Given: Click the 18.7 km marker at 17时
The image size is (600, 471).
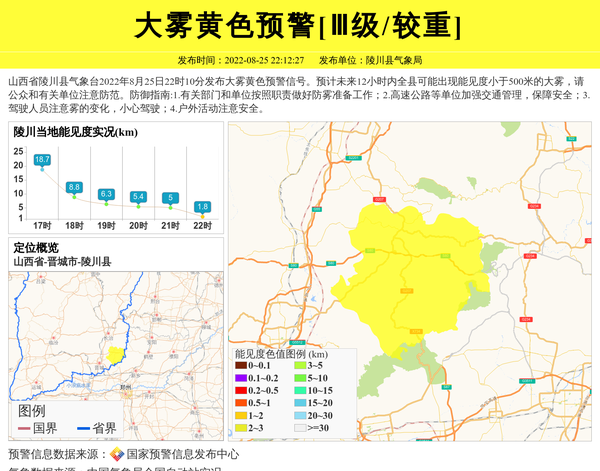Looking at the screenshot, I should (42, 159).
